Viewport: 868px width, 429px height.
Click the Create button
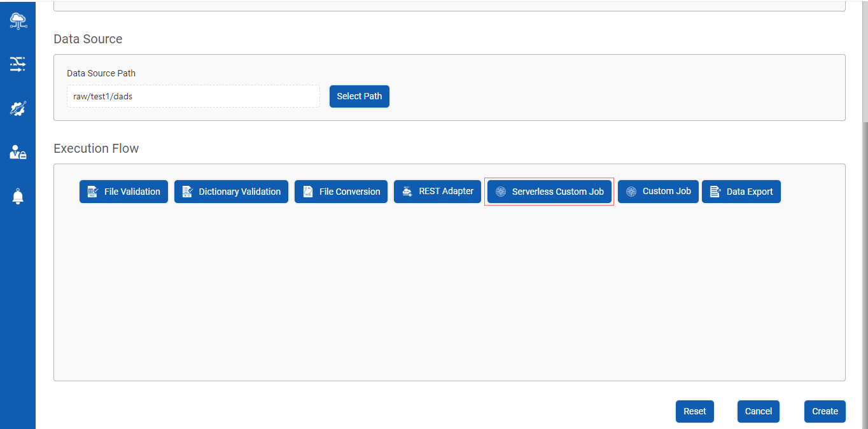click(x=825, y=411)
